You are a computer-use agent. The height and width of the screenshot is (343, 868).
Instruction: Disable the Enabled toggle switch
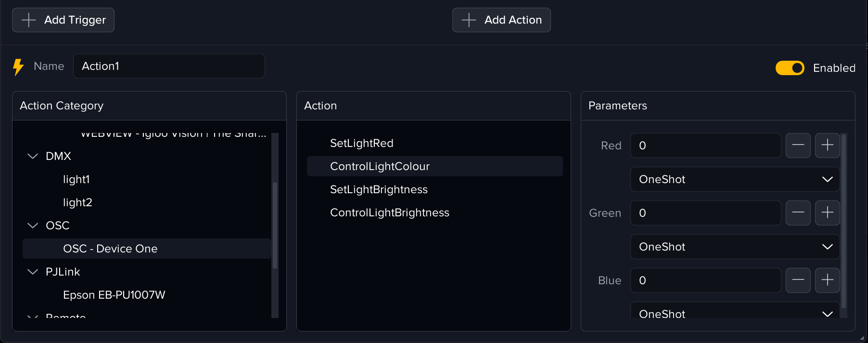point(790,68)
